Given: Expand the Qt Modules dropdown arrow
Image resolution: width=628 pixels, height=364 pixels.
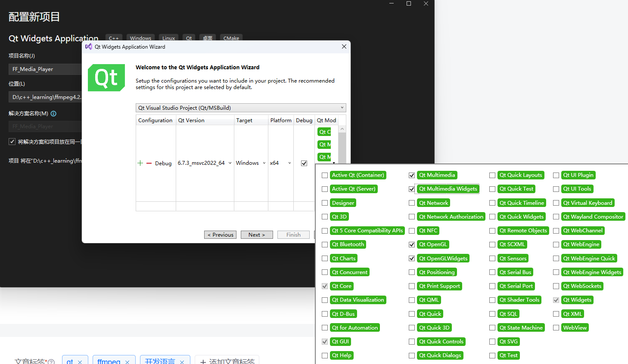Looking at the screenshot, I should click(x=334, y=163).
